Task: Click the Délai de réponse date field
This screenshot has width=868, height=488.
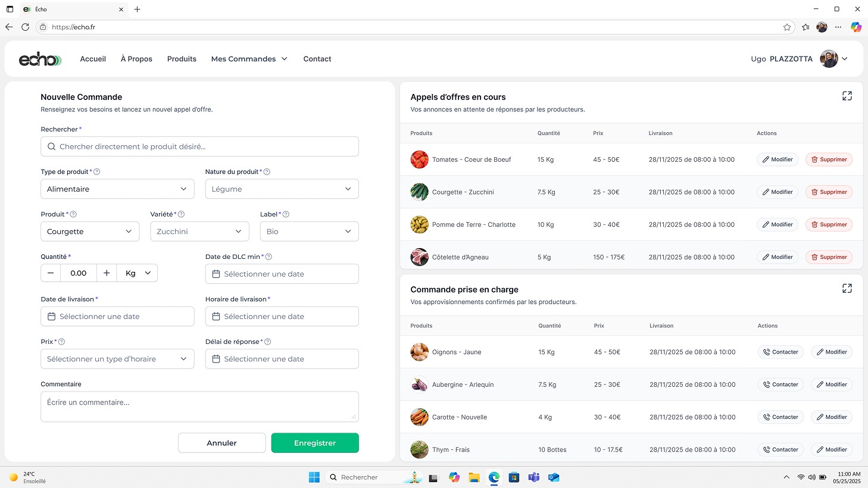Action: tap(282, 359)
